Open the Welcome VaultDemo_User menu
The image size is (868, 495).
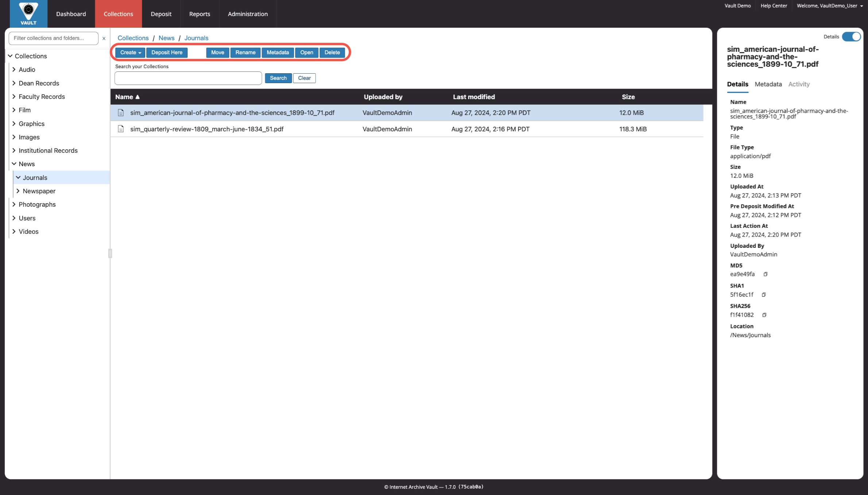(830, 6)
